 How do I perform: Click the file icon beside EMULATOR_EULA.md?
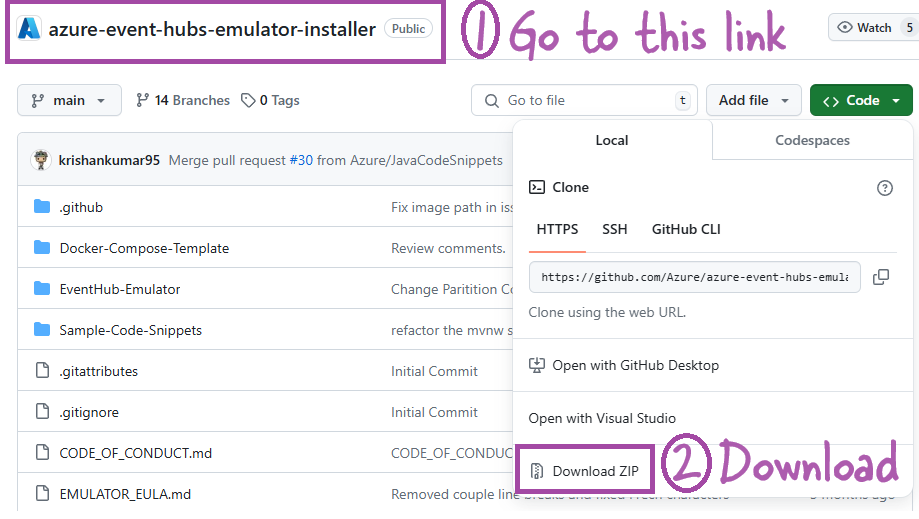(42, 493)
